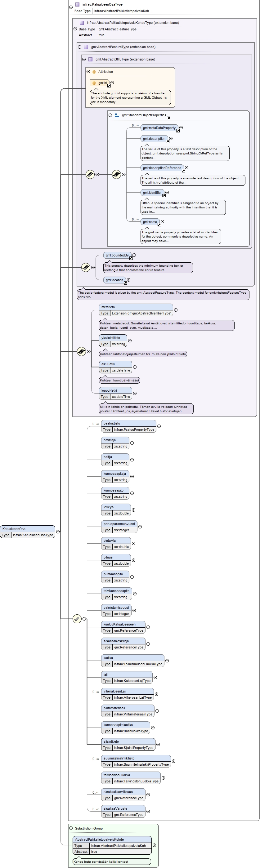Click the gml:StandardObjectProperties group reference arrow icon
The width and height of the screenshot is (260, 868).
coord(168,118)
